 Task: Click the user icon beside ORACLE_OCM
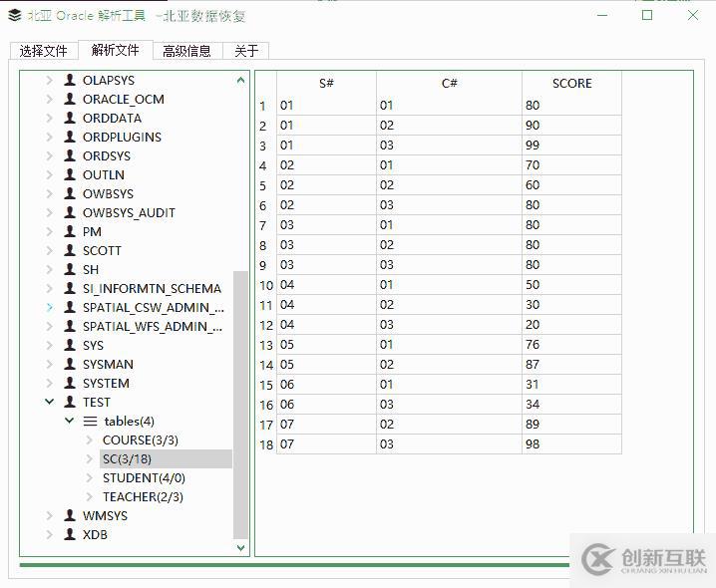(x=70, y=99)
